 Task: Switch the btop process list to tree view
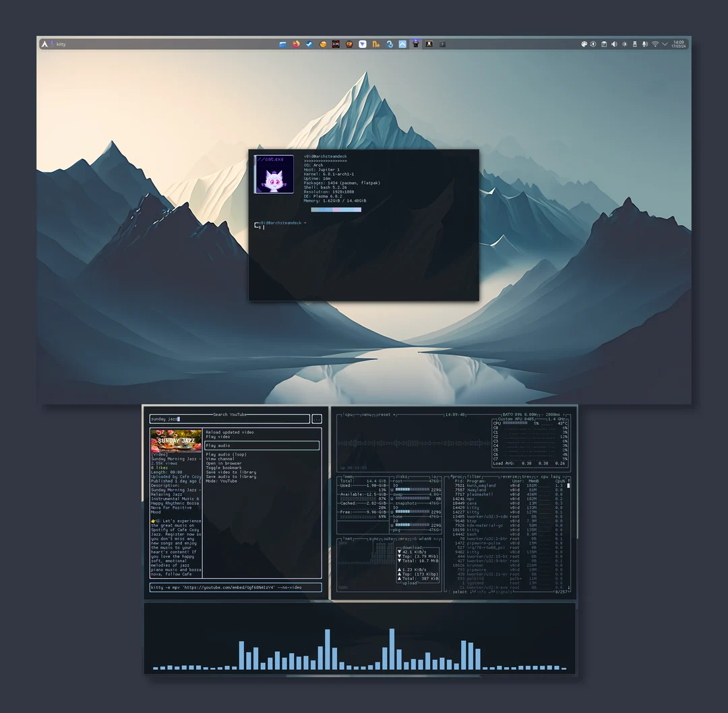[526, 476]
